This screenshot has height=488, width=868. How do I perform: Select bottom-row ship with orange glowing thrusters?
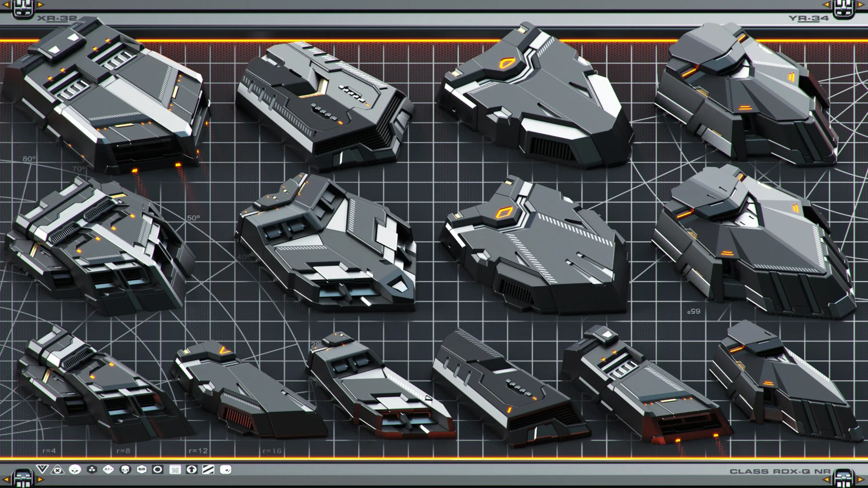pyautogui.click(x=648, y=385)
